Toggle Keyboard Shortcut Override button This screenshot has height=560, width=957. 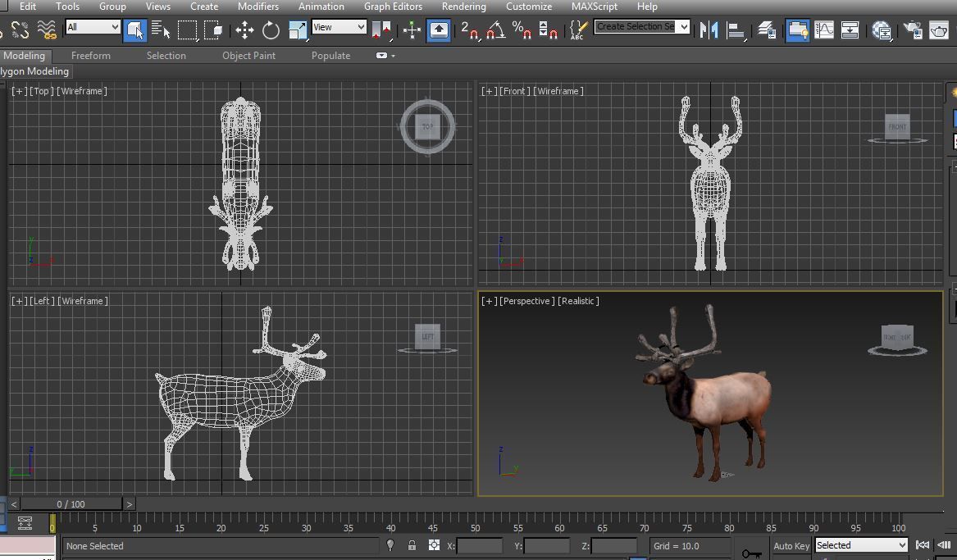(x=439, y=30)
